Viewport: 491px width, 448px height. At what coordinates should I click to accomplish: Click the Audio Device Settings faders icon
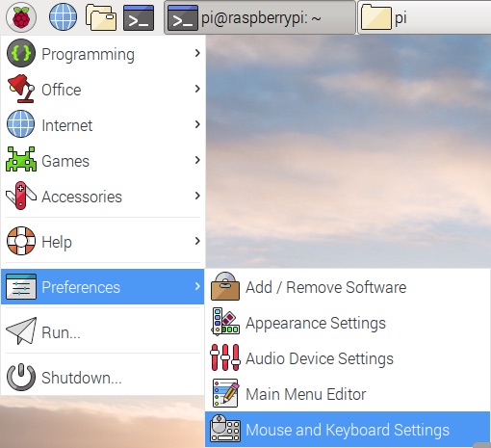click(225, 357)
